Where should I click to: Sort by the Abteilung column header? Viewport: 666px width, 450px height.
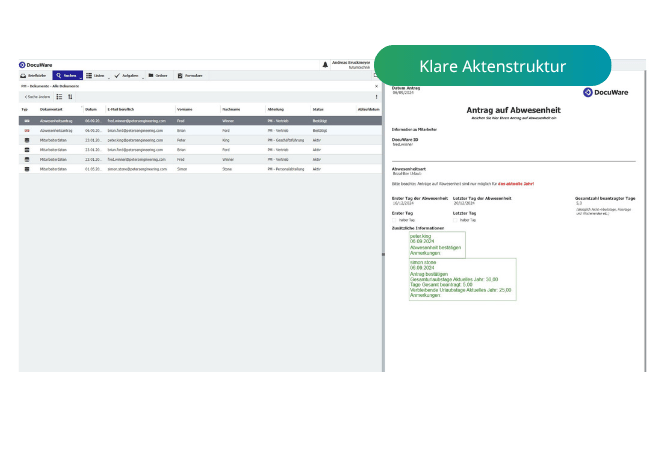(276, 110)
